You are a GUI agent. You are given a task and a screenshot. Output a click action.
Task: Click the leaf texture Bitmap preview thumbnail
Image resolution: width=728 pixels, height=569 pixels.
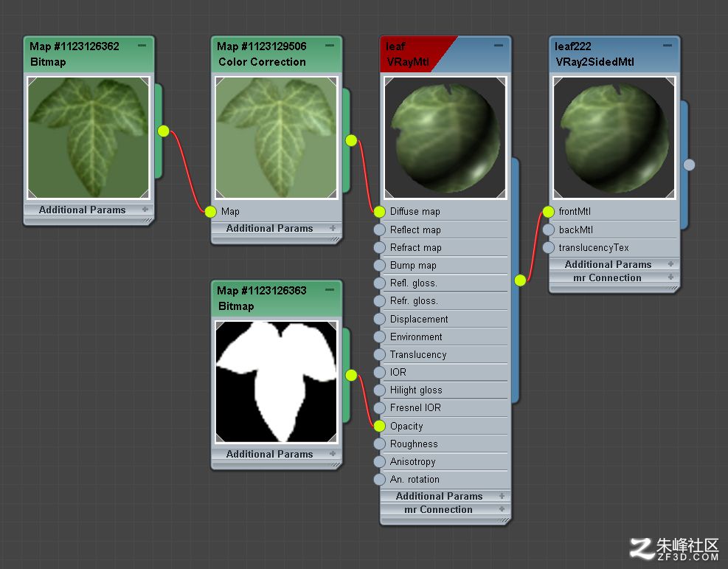(89, 137)
